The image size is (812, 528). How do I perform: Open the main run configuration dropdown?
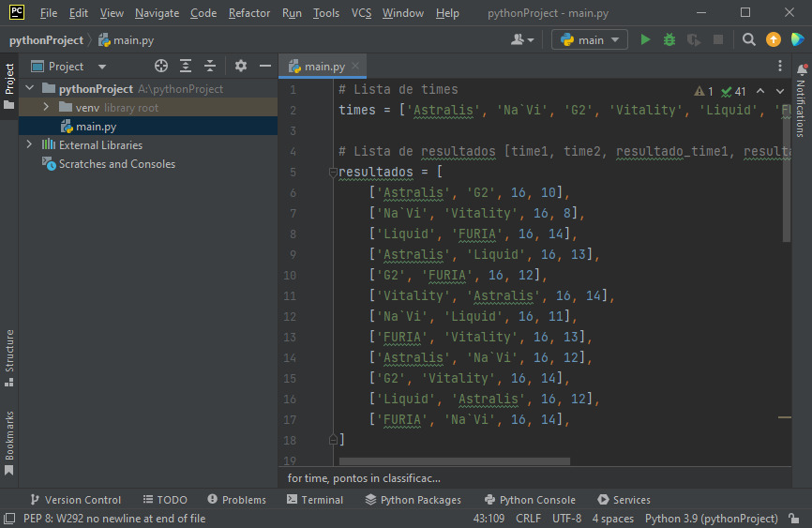590,40
